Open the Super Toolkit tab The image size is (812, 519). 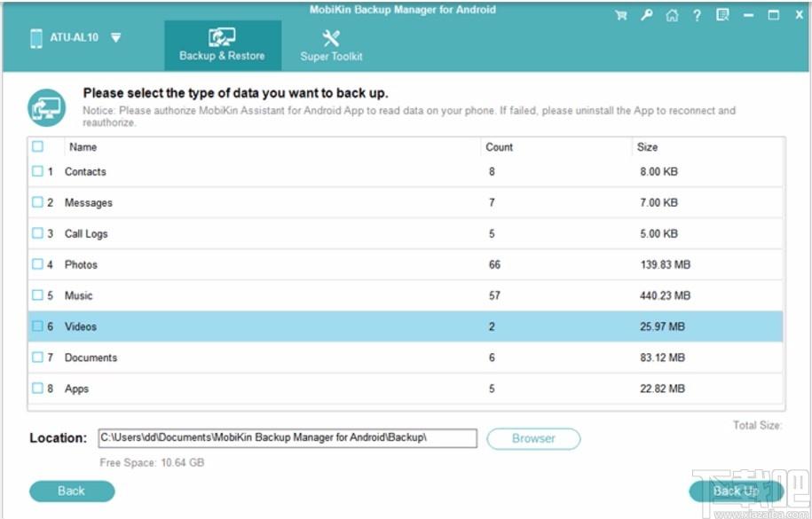331,45
